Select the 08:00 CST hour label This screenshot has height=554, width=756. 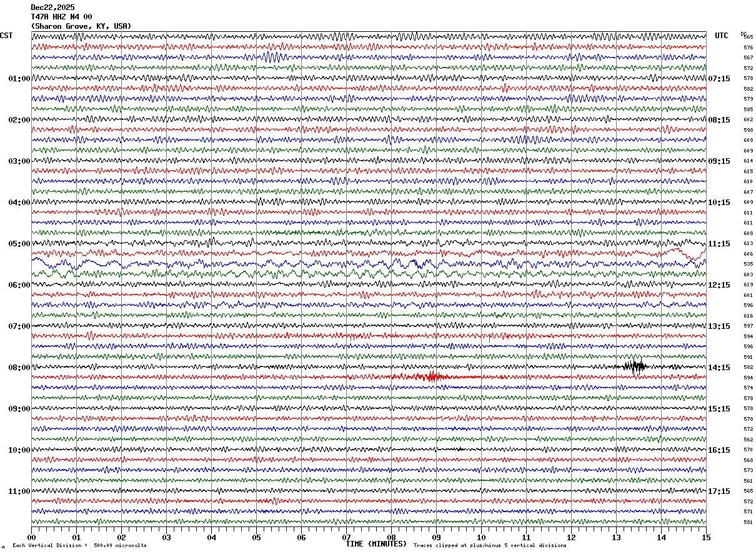19,368
